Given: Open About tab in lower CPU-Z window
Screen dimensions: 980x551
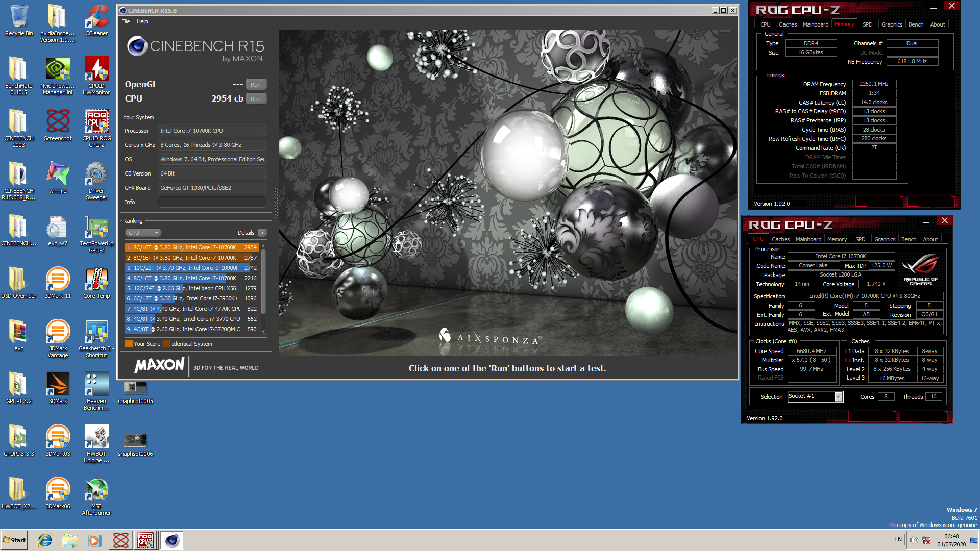Looking at the screenshot, I should 930,239.
